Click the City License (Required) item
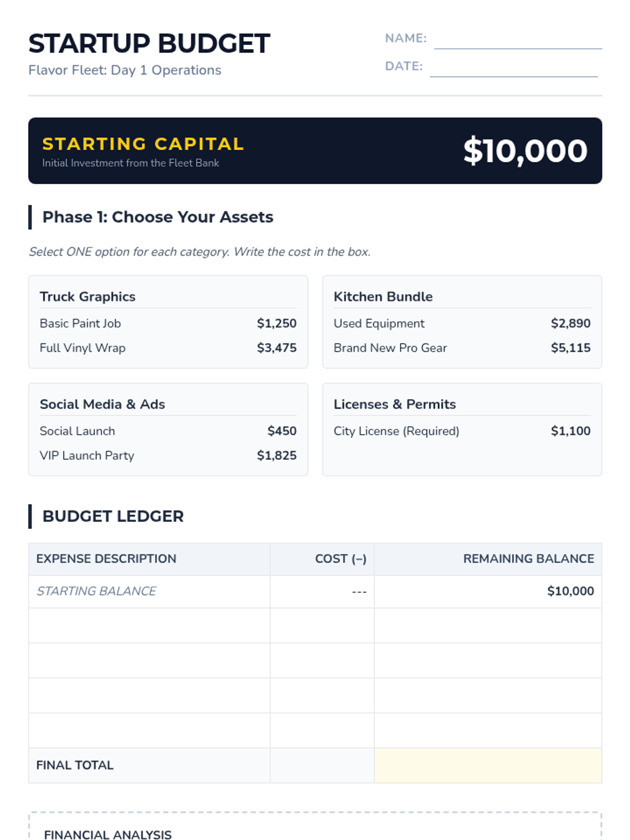The width and height of the screenshot is (630, 840). click(462, 431)
